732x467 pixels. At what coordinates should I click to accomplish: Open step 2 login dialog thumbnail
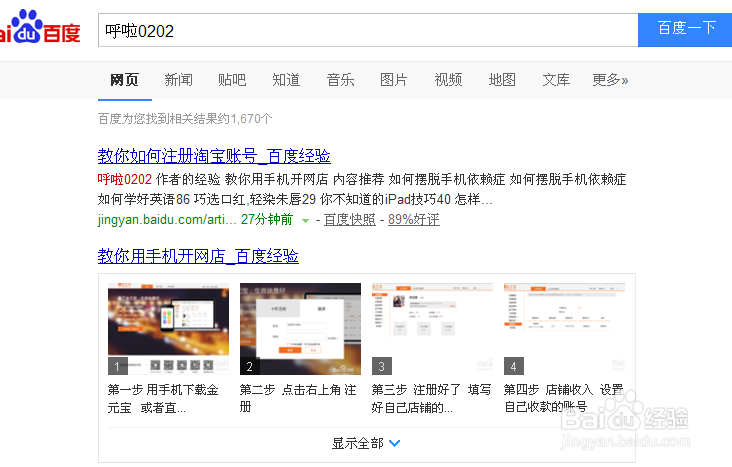tap(300, 329)
